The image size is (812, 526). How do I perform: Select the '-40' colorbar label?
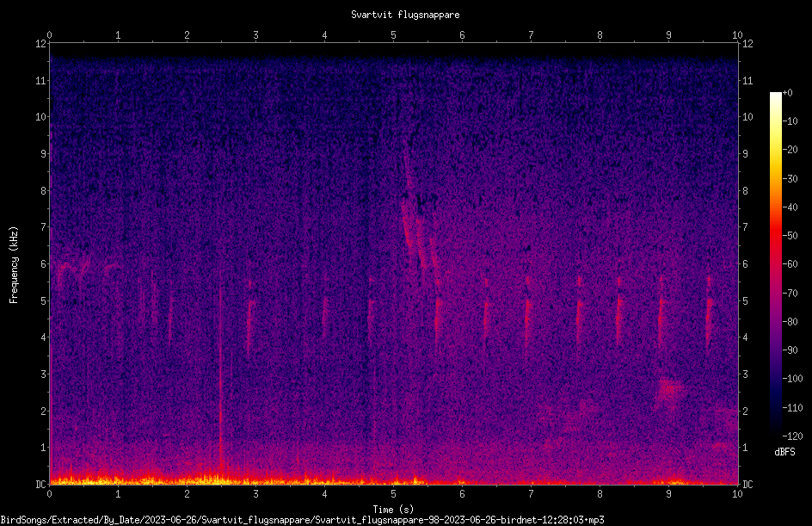pyautogui.click(x=790, y=207)
